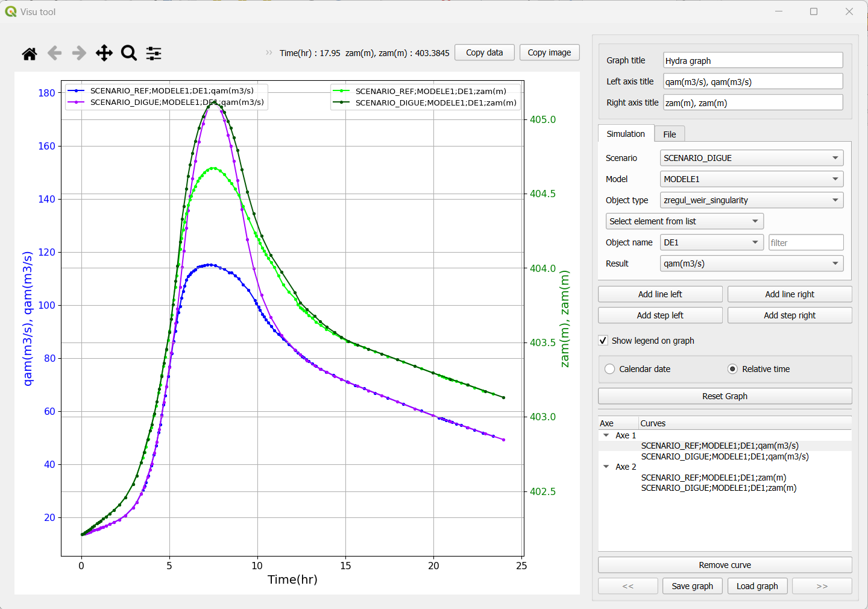The width and height of the screenshot is (868, 609).
Task: Collapse the Axe 2 tree node
Action: point(606,467)
